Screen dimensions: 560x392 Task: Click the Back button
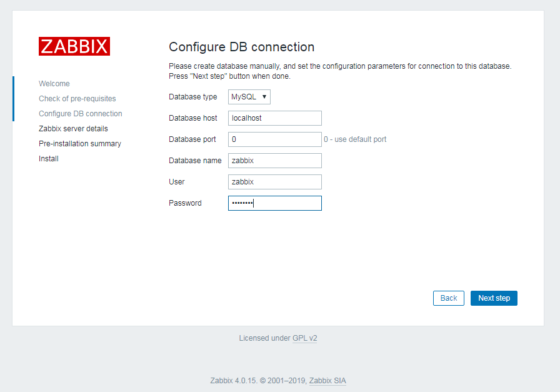click(x=448, y=298)
